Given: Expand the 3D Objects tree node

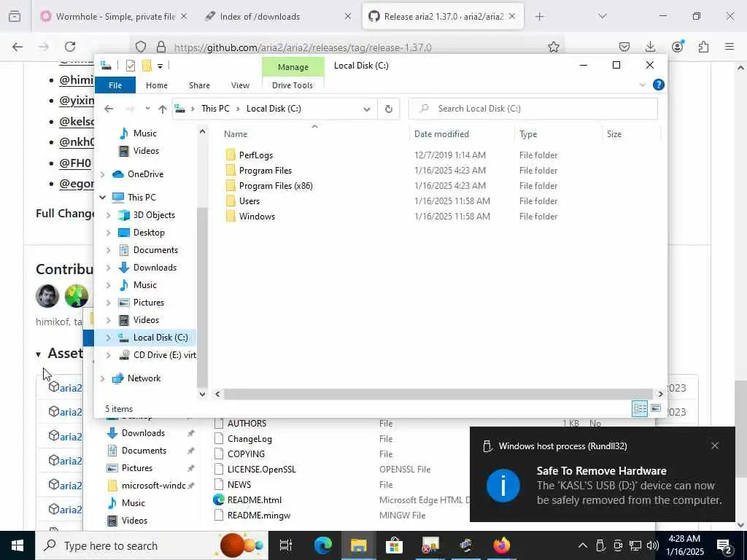Looking at the screenshot, I should [x=108, y=215].
